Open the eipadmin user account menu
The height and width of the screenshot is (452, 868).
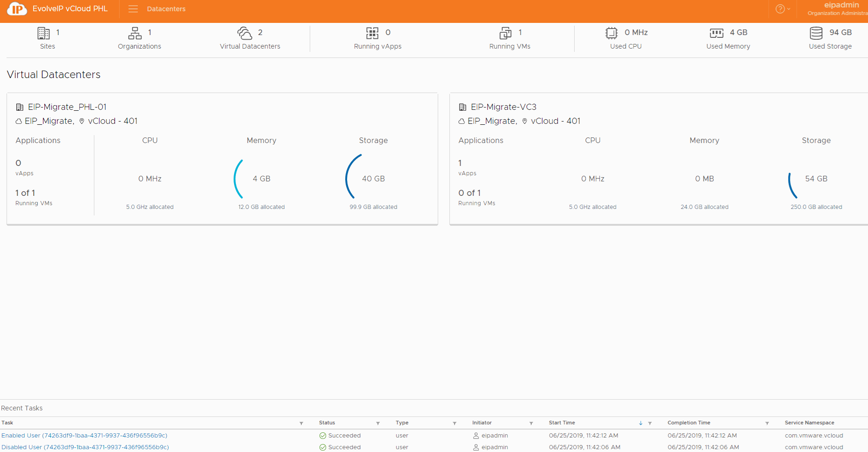tap(837, 9)
